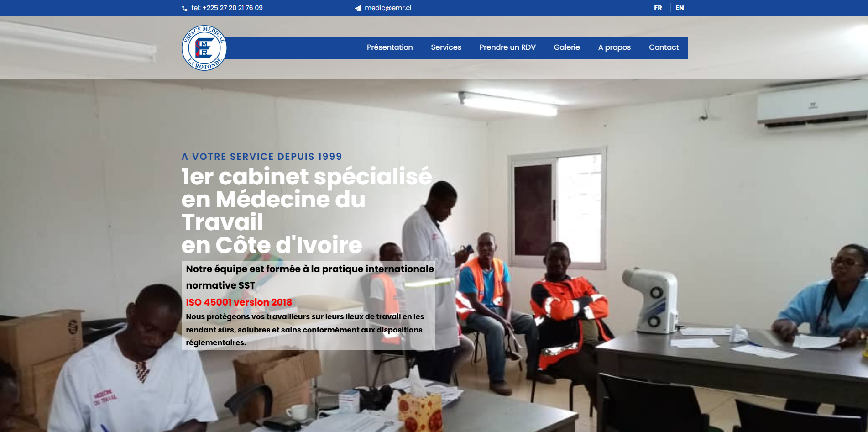Viewport: 868px width, 432px height.
Task: Click the 'en Côte d'Ivoire' headline line
Action: click(272, 245)
